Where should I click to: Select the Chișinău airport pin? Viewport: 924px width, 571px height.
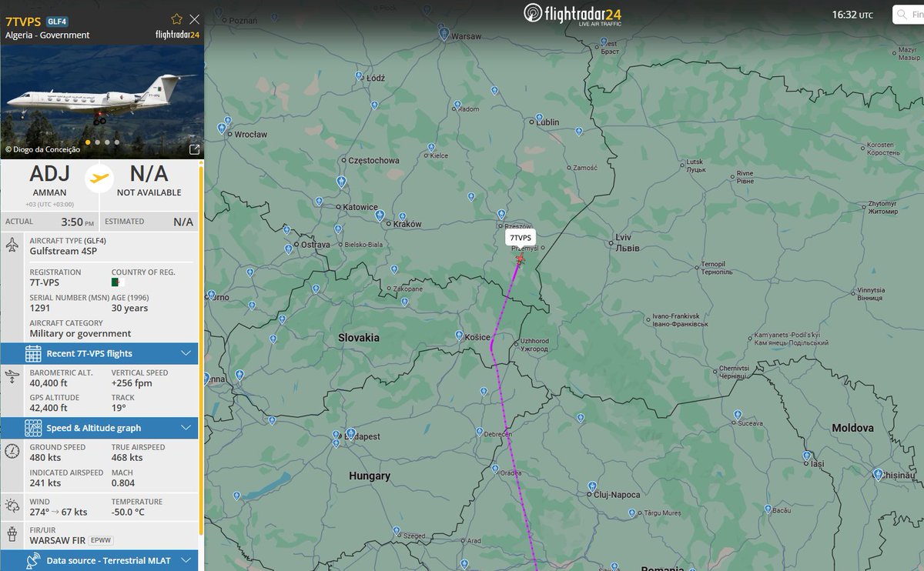coord(878,474)
